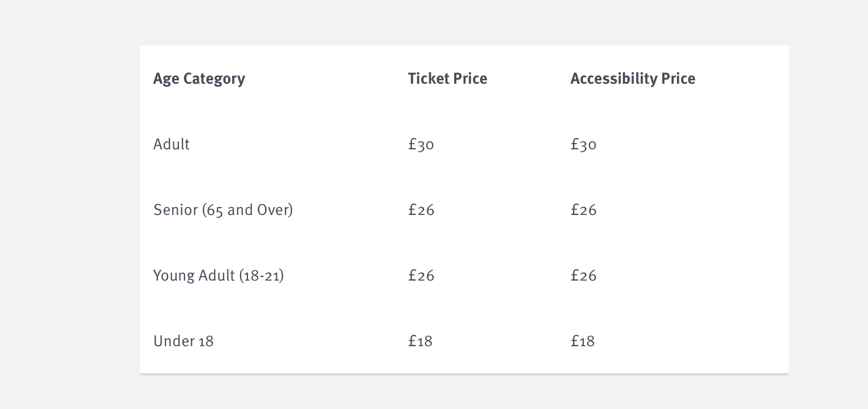868x409 pixels.
Task: Click the Under 18 ticket price £18
Action: tap(420, 341)
